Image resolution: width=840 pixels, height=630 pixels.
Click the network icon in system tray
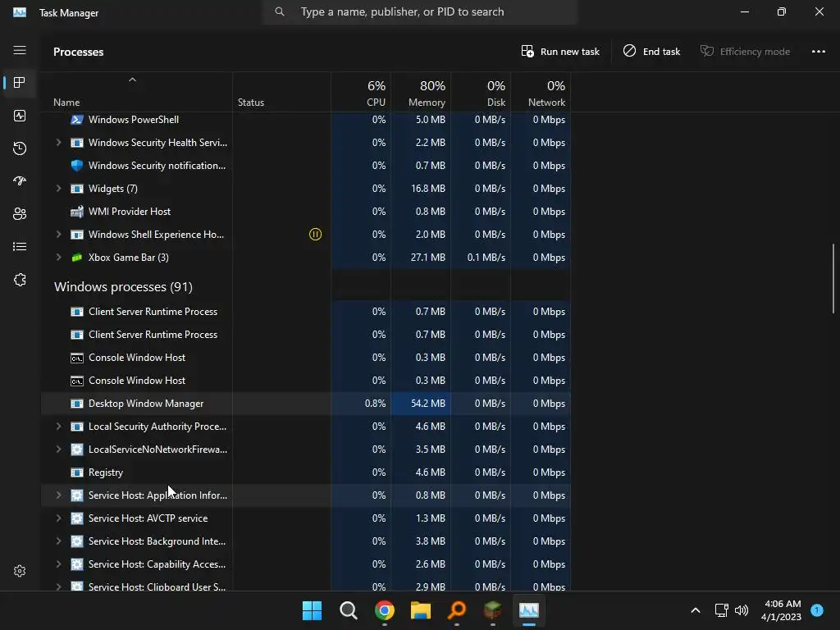click(721, 610)
